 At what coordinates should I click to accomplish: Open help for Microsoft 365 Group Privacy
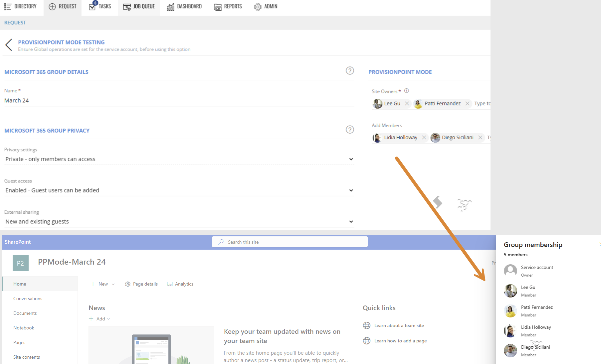pos(350,129)
